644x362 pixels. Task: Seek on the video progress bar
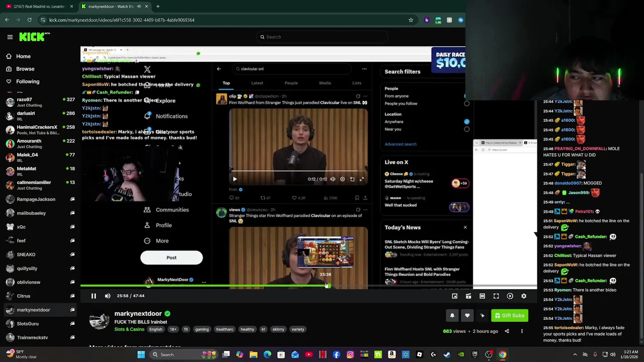pyautogui.click(x=308, y=286)
